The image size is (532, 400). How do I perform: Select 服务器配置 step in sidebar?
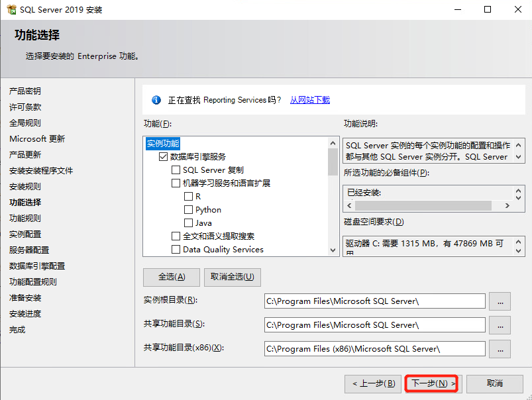pyautogui.click(x=29, y=250)
